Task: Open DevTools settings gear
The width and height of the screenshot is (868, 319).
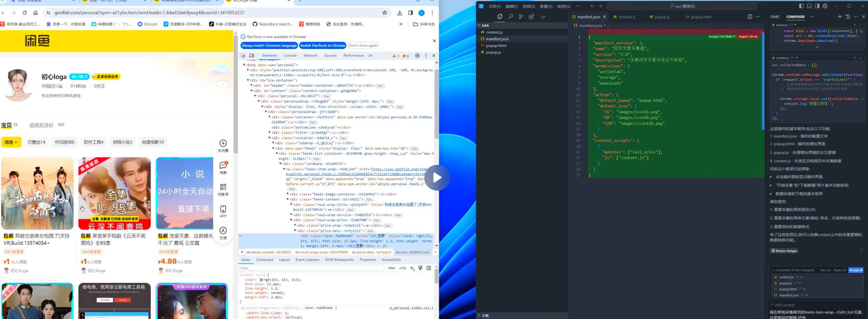Action: 417,55
